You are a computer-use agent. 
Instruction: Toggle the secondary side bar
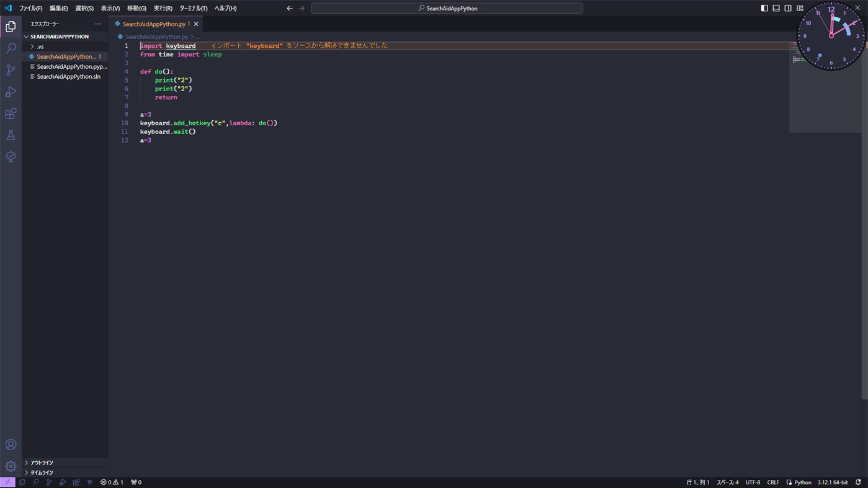coord(788,8)
